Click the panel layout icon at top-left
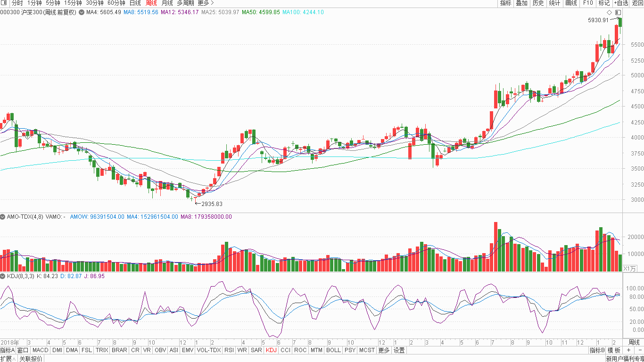The height and width of the screenshot is (362, 644). (x=4, y=3)
